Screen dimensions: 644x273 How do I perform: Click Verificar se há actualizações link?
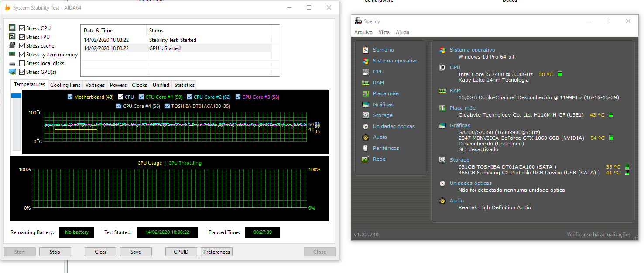tap(599, 235)
